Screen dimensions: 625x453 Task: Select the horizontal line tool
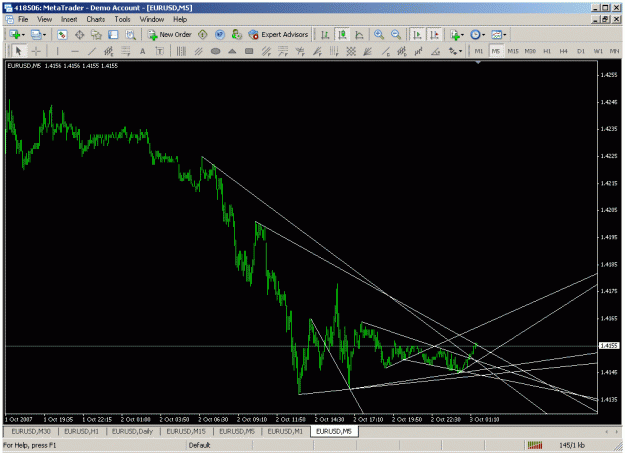coord(75,51)
